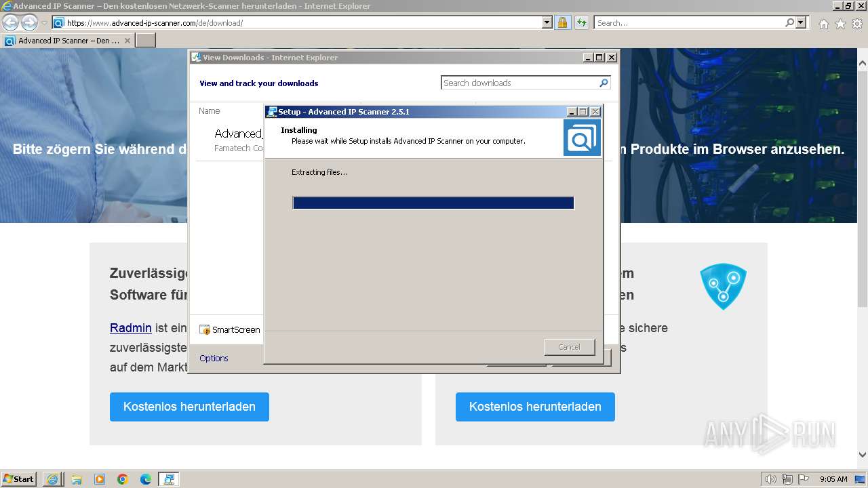Click the browser Back arrow button
This screenshot has height=488, width=868.
click(10, 22)
